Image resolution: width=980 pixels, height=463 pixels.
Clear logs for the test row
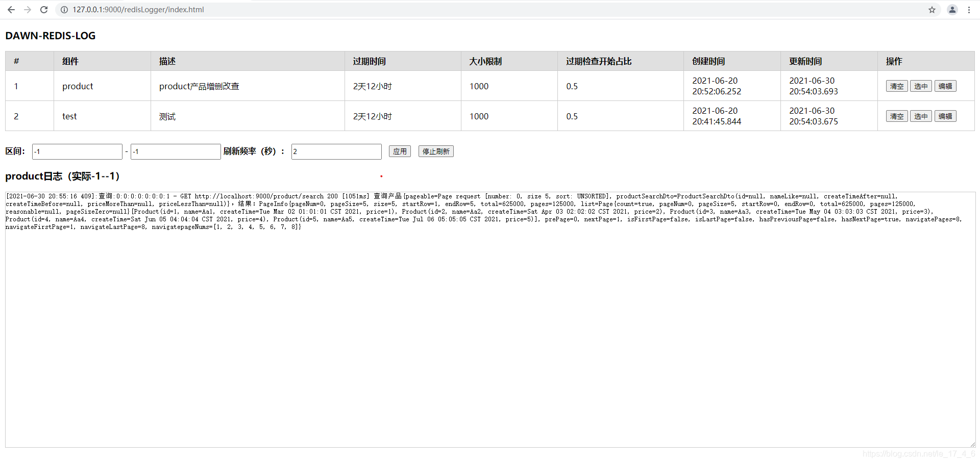897,116
